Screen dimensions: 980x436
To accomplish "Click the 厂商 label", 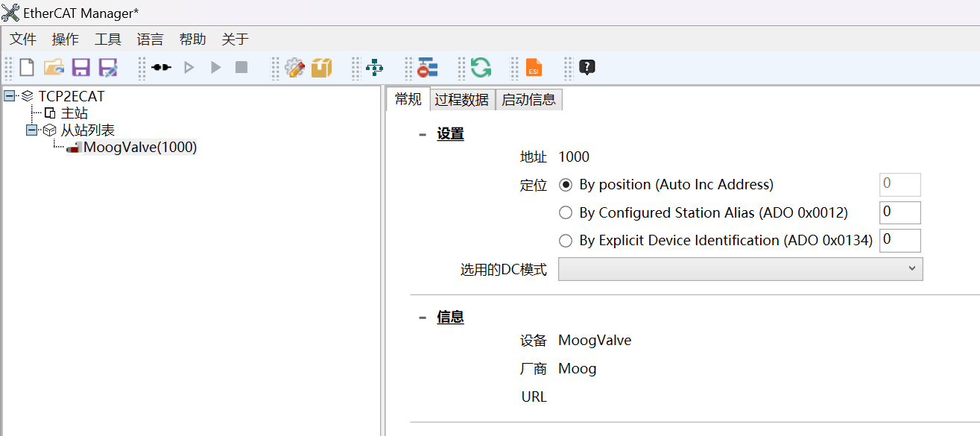I will tap(534, 369).
